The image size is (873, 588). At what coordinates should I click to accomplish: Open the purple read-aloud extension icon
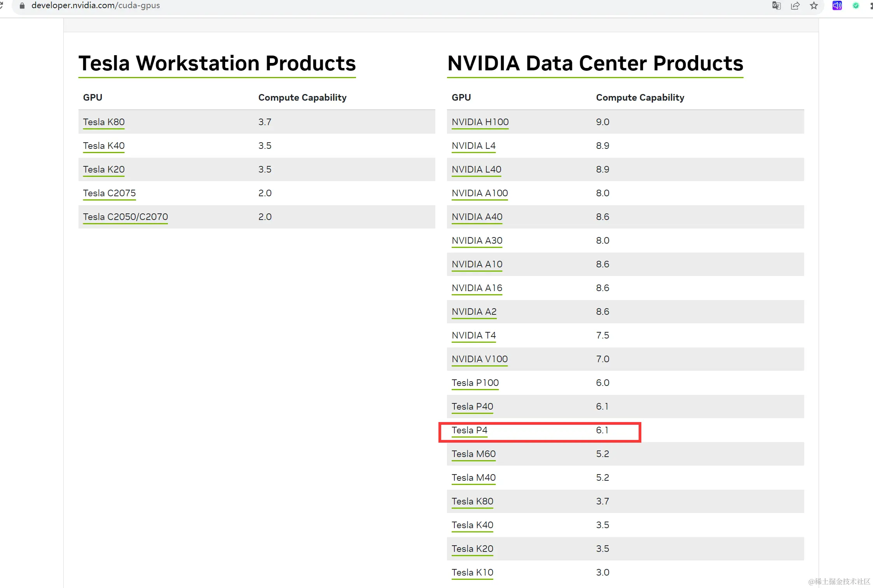[837, 5]
